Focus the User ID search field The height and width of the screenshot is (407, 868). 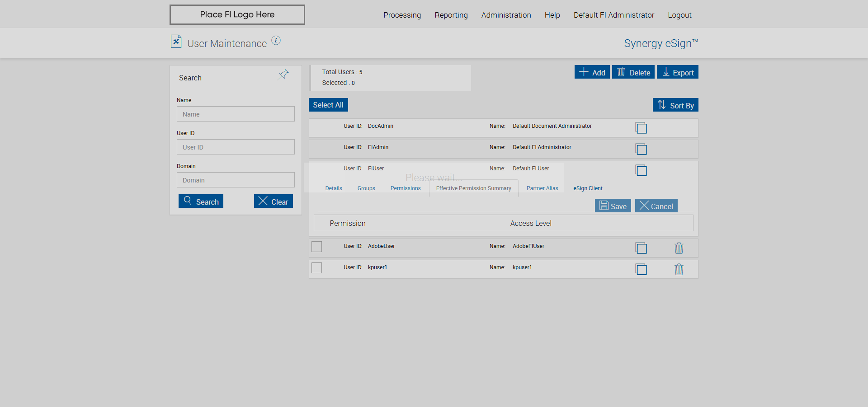pos(236,147)
